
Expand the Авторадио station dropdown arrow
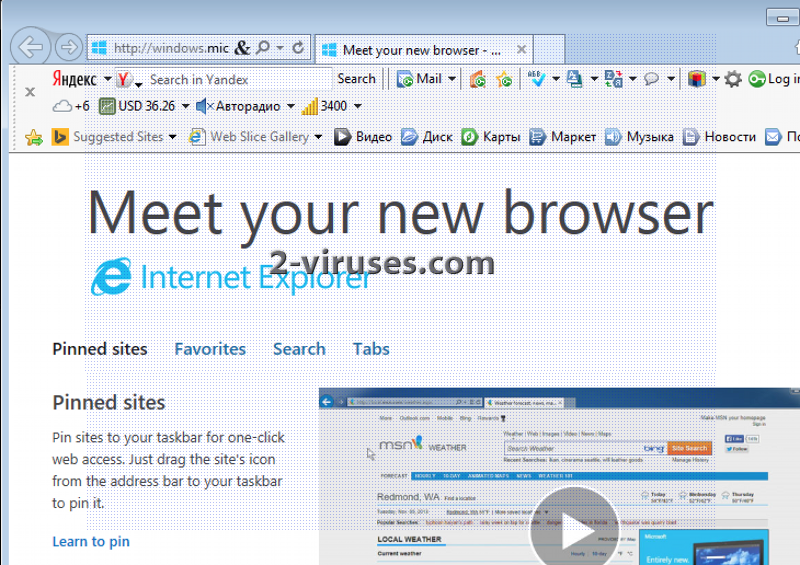(x=290, y=106)
